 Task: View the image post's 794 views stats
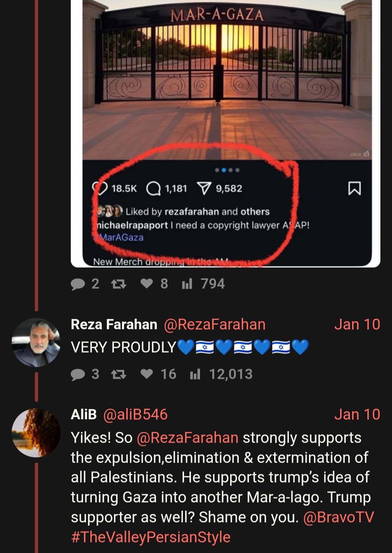coord(187,284)
